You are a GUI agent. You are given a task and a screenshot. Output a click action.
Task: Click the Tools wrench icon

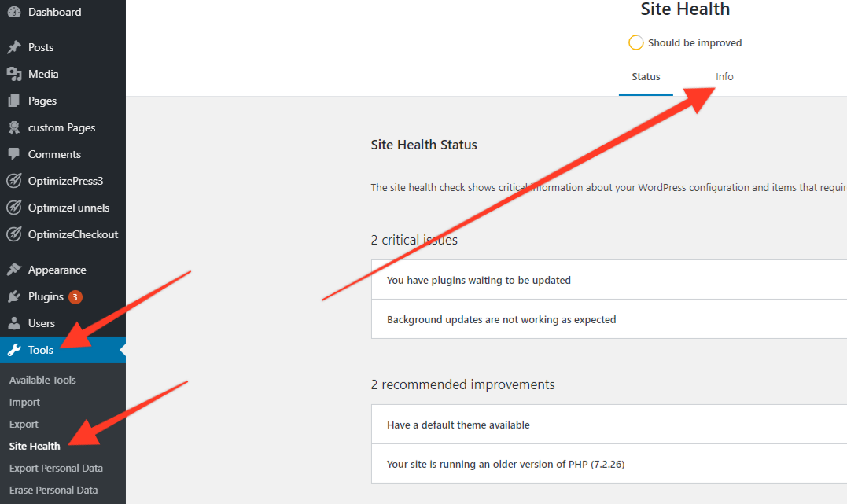[14, 350]
